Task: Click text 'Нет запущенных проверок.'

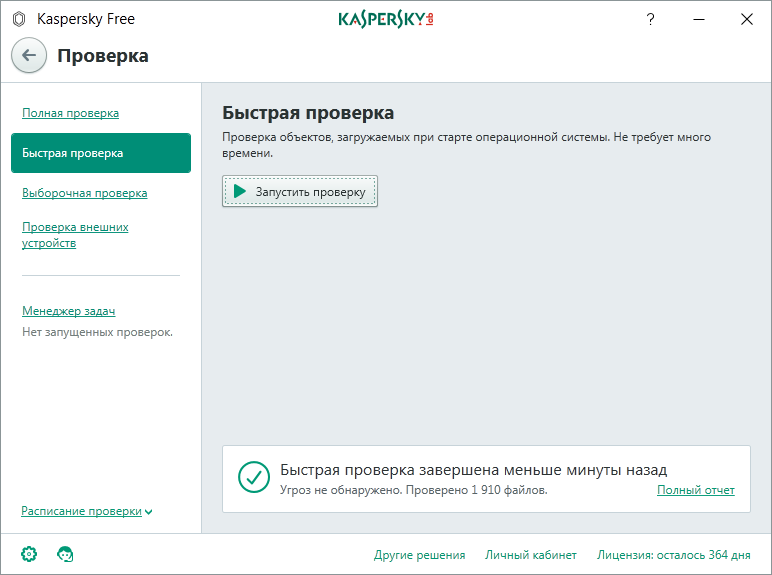Action: click(x=97, y=332)
